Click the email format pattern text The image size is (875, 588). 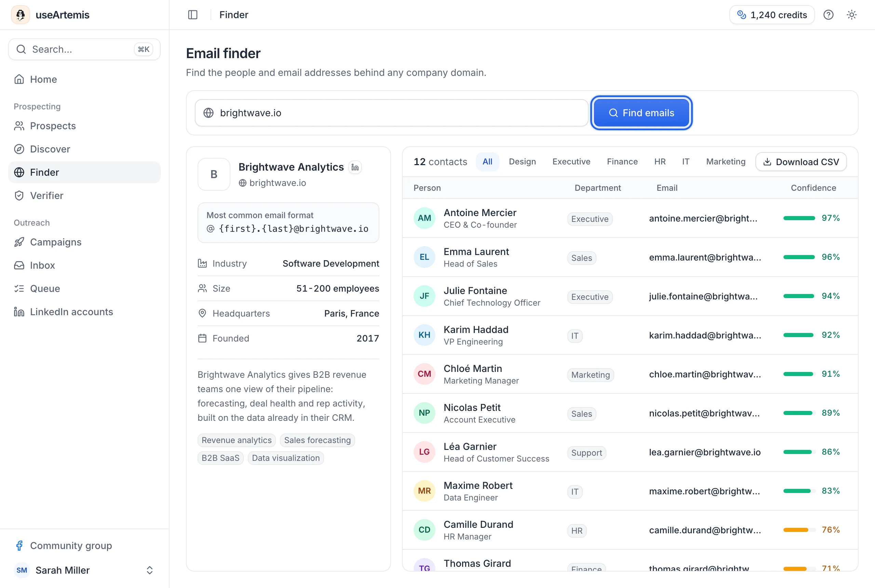[x=294, y=228]
